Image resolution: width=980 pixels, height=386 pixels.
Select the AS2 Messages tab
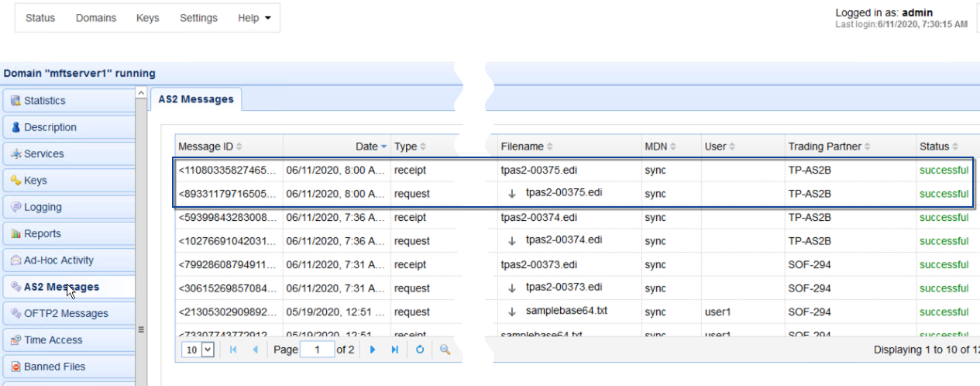coord(196,99)
